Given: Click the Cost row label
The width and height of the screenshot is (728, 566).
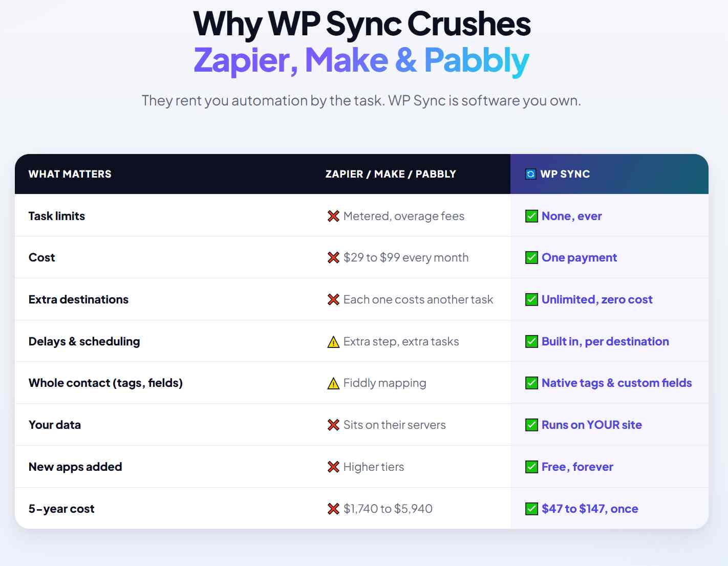Looking at the screenshot, I should click(42, 257).
